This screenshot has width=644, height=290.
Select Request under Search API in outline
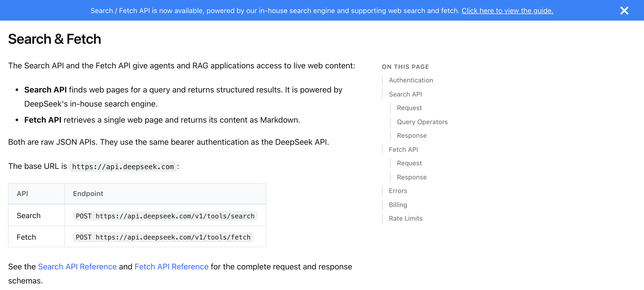(x=409, y=108)
